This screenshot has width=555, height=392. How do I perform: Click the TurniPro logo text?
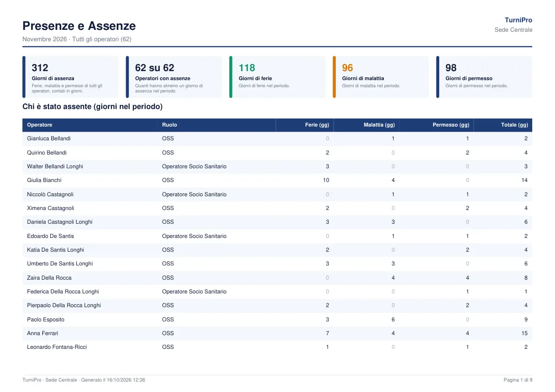tap(518, 20)
